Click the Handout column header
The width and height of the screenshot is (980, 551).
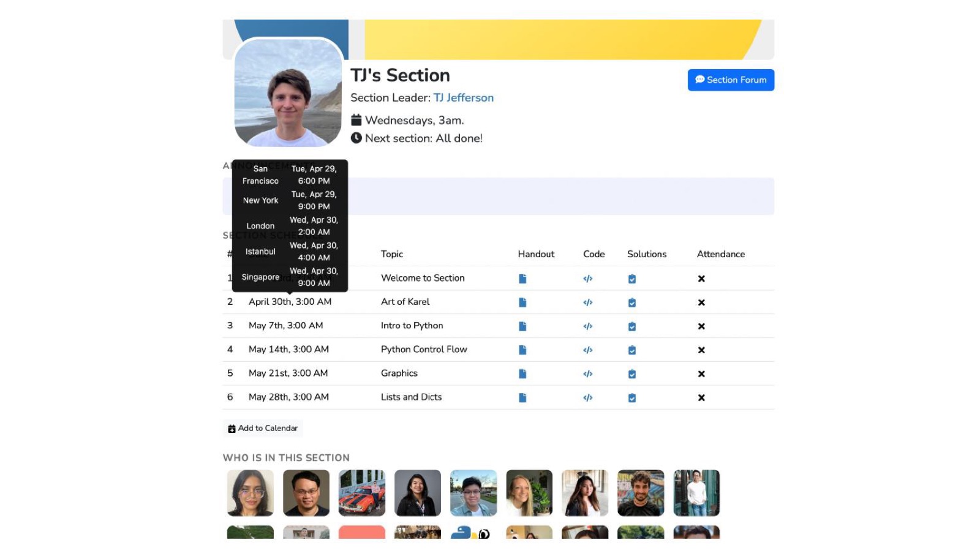coord(536,254)
